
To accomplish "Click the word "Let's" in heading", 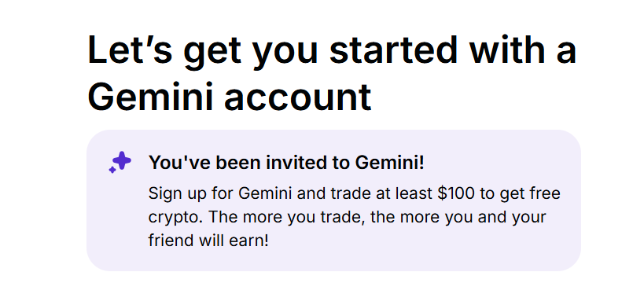I will pyautogui.click(x=130, y=51).
